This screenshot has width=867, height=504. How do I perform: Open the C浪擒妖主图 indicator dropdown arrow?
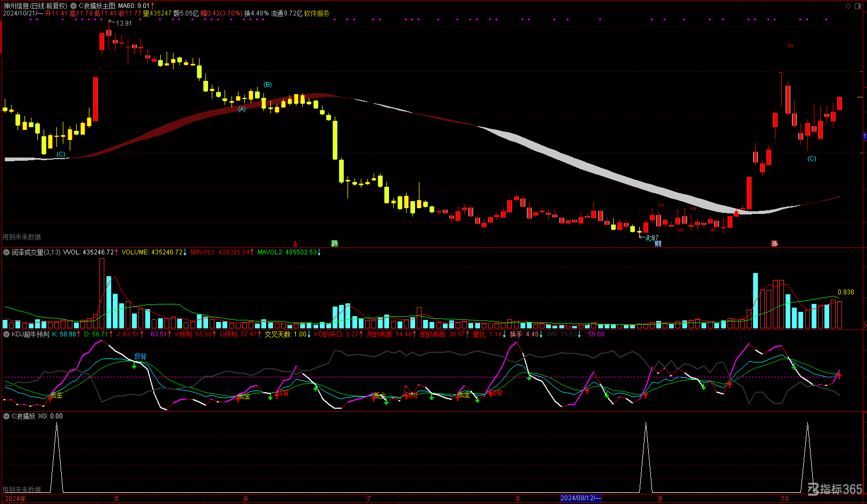pos(73,6)
